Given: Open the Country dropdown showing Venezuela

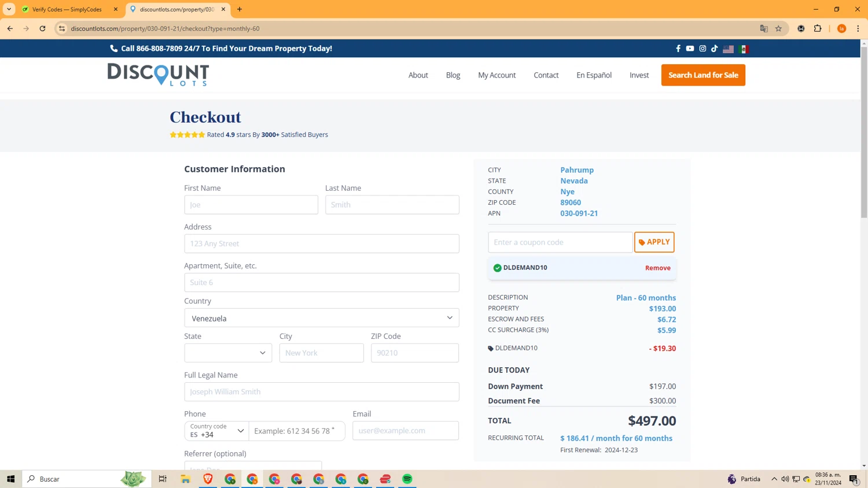Looking at the screenshot, I should 322,318.
